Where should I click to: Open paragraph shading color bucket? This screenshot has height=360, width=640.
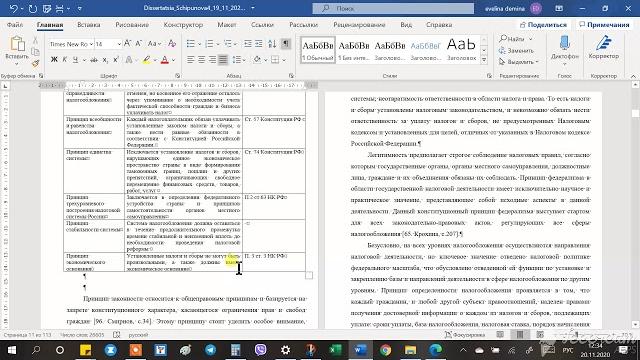[x=257, y=60]
